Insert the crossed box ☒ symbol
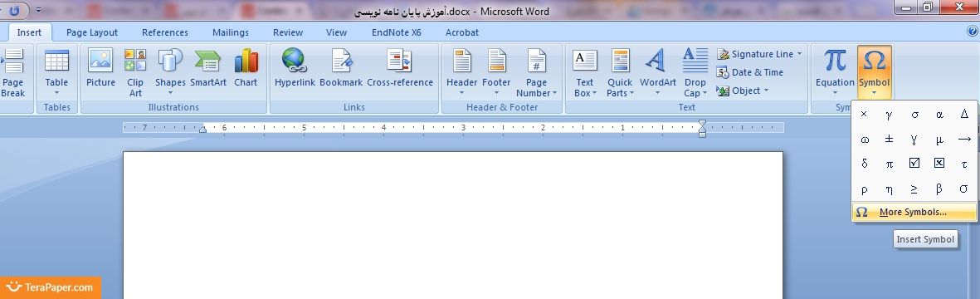Viewport: 980px width, 299px height. (x=939, y=164)
